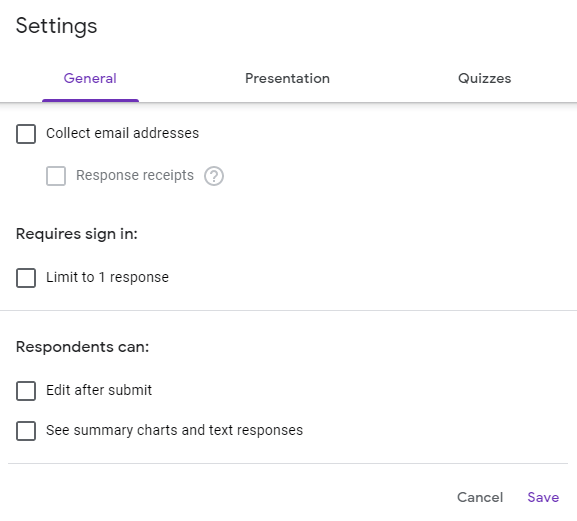Enable Collect email addresses checkbox
The width and height of the screenshot is (577, 521).
click(x=26, y=134)
